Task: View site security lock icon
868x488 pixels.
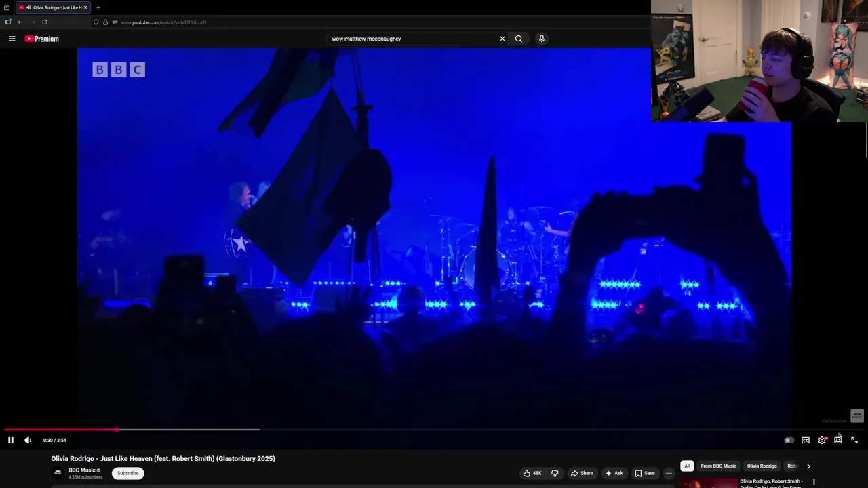Action: (105, 22)
